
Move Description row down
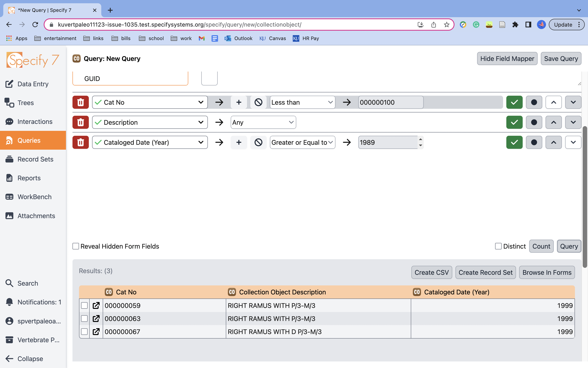tap(573, 122)
